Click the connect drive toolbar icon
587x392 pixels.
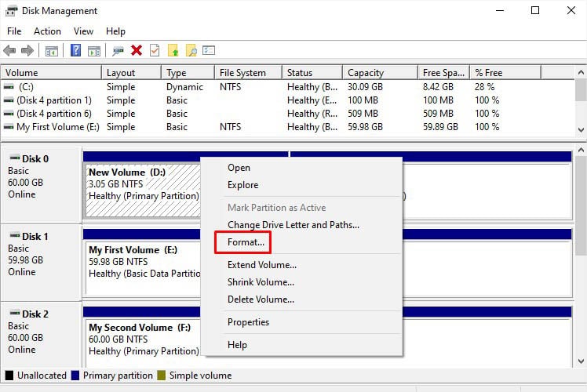pos(118,51)
